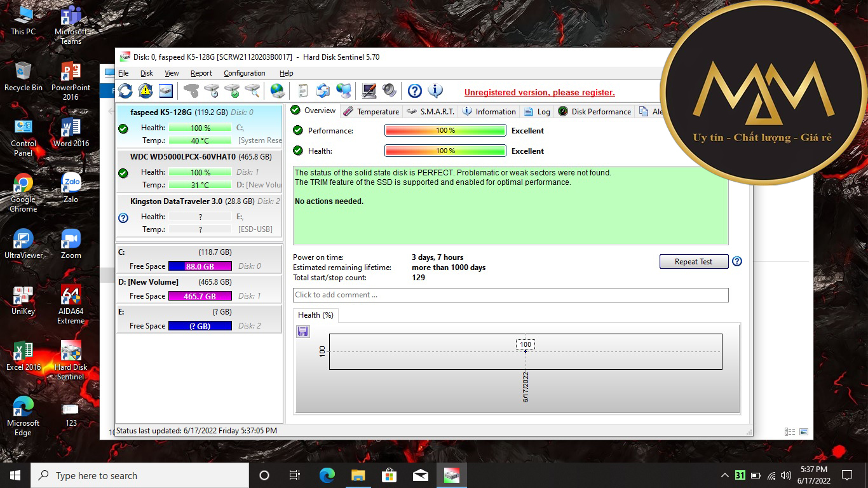The image size is (868, 488).
Task: Select the AIDA64 Extreme desktop icon
Action: pos(71,305)
